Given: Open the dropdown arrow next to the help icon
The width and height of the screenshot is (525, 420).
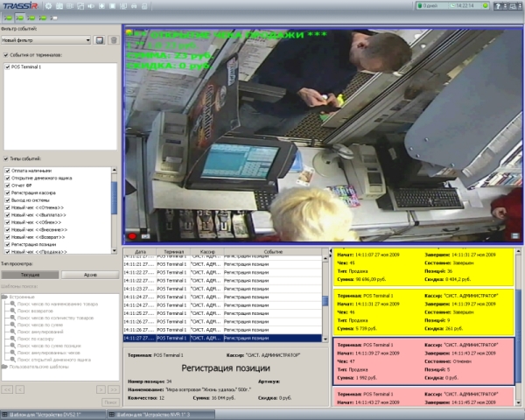Looking at the screenshot, I should pos(505,6).
